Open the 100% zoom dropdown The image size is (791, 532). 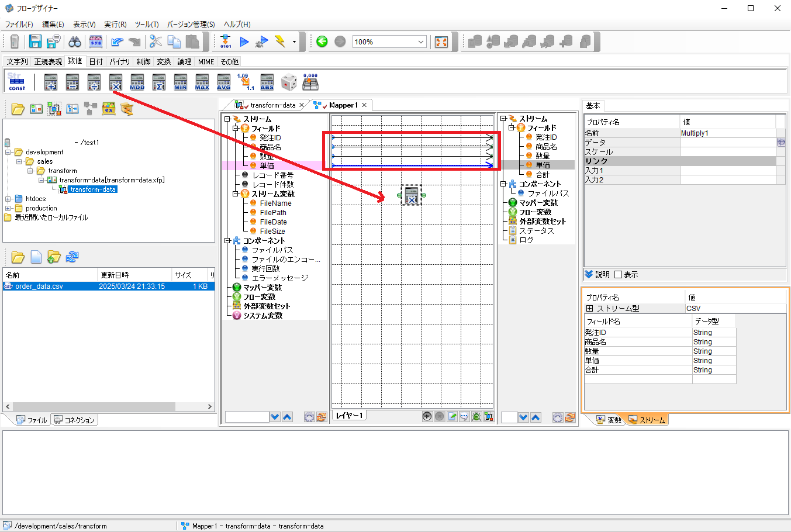(x=421, y=42)
